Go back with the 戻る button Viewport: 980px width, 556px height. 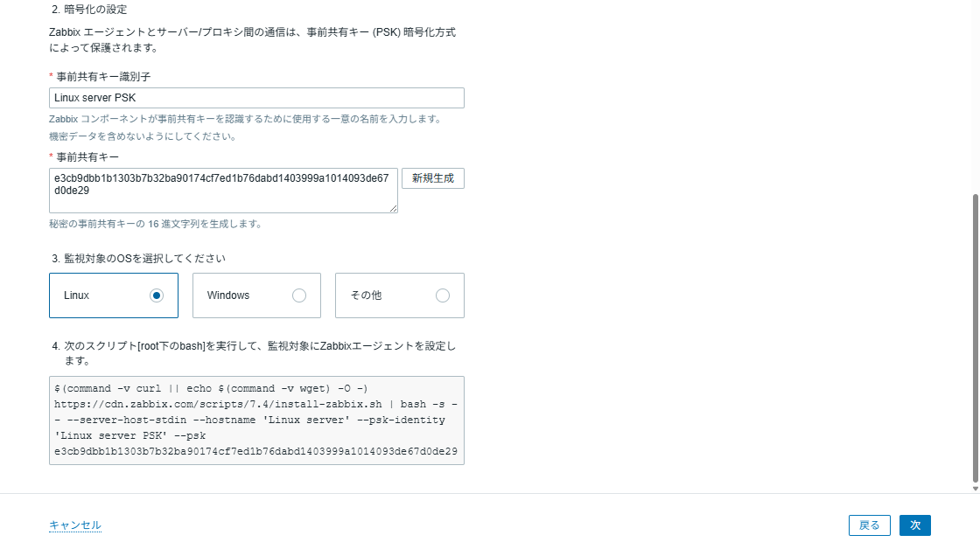[x=870, y=525]
